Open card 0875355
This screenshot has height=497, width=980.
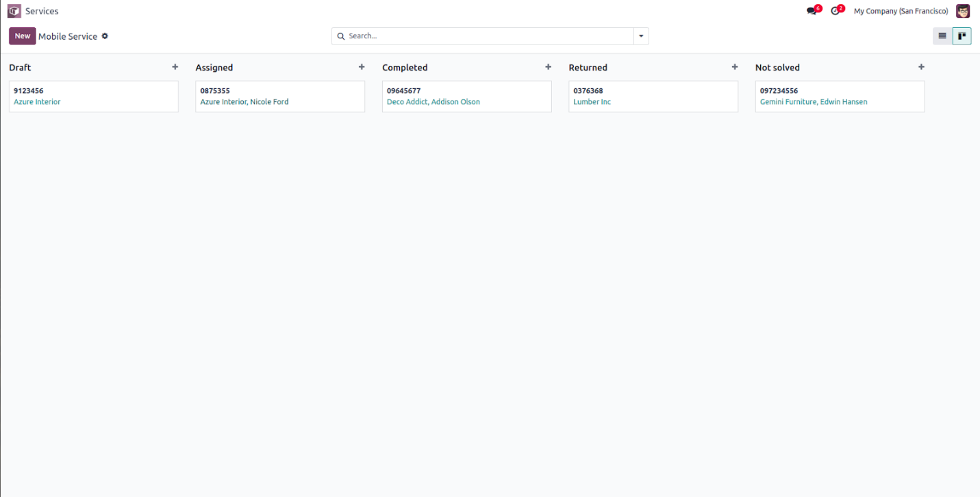point(280,97)
